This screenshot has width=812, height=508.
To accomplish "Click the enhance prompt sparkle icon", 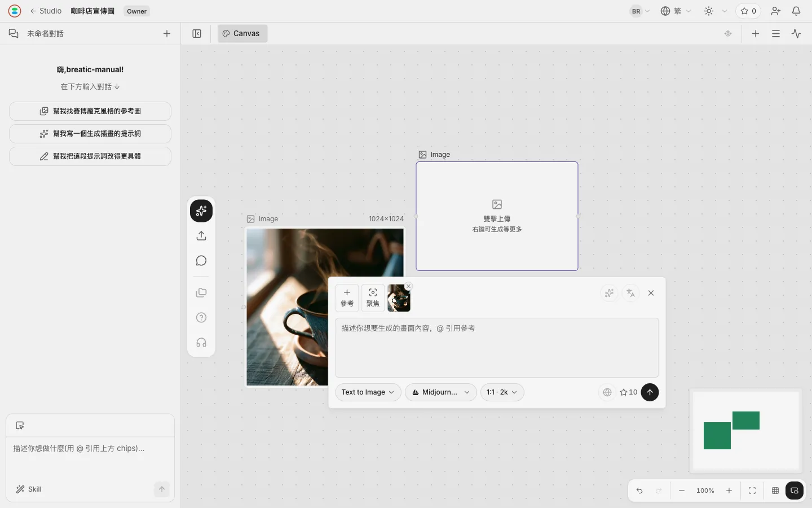I will point(609,293).
